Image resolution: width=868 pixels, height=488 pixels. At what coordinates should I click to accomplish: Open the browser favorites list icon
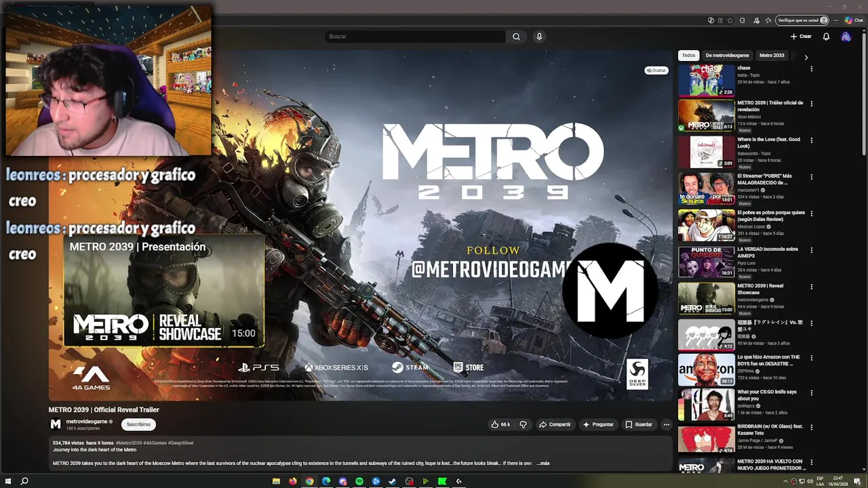pyautogui.click(x=768, y=20)
